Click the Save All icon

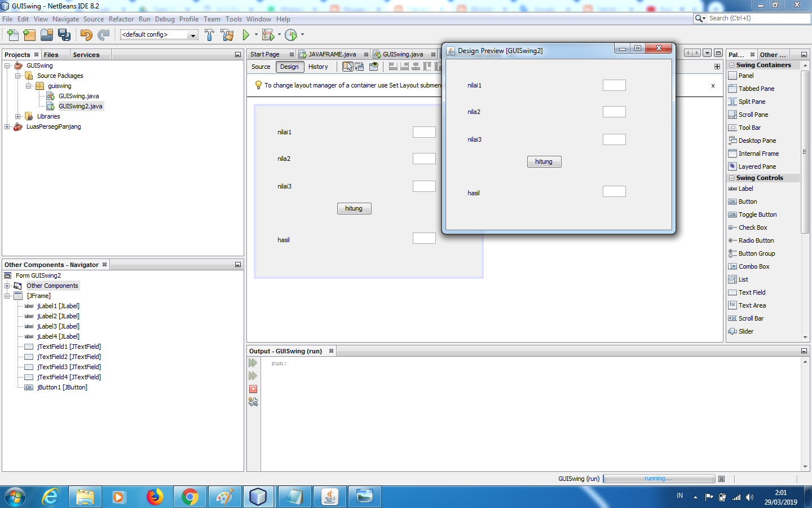click(65, 34)
